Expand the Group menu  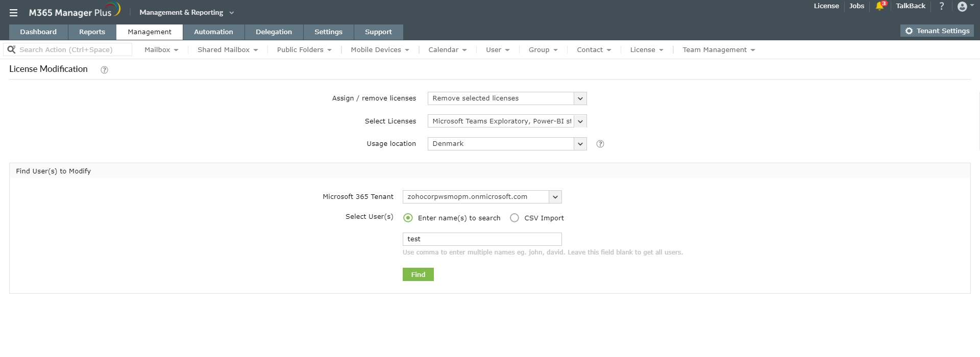pos(543,50)
